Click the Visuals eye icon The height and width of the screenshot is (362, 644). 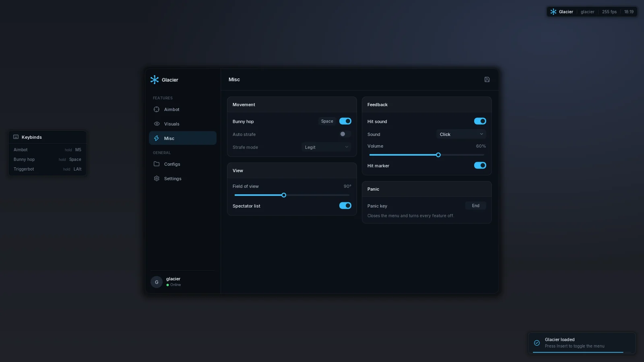point(157,124)
